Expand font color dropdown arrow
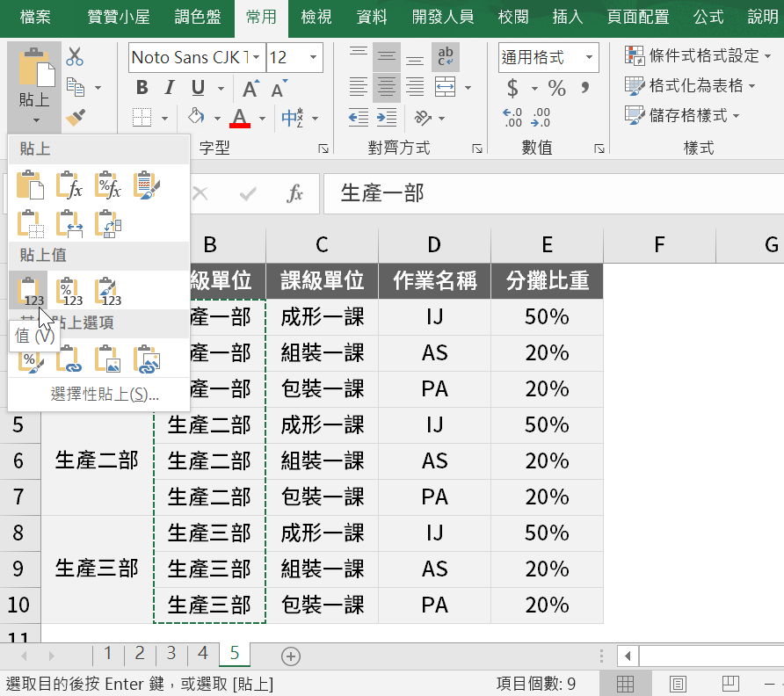This screenshot has width=784, height=696. [x=262, y=119]
